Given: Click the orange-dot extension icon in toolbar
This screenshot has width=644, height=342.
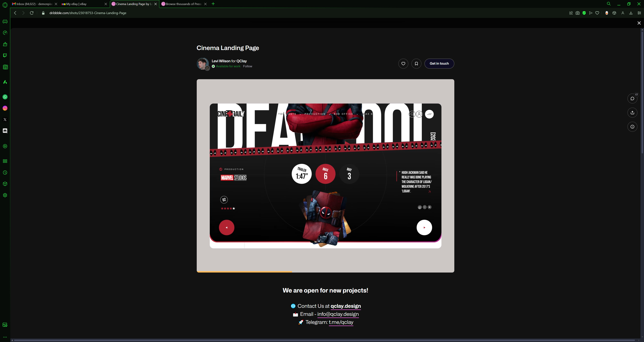Looking at the screenshot, I should tap(607, 13).
